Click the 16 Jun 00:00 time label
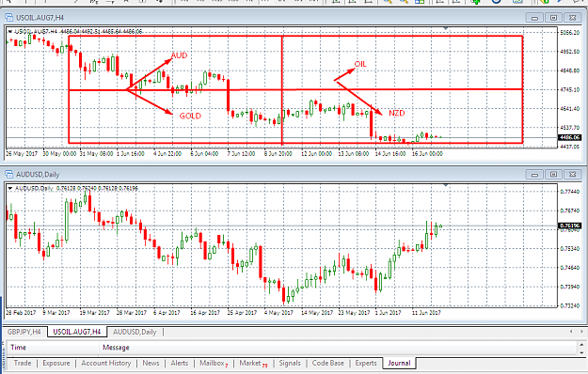 click(x=427, y=153)
